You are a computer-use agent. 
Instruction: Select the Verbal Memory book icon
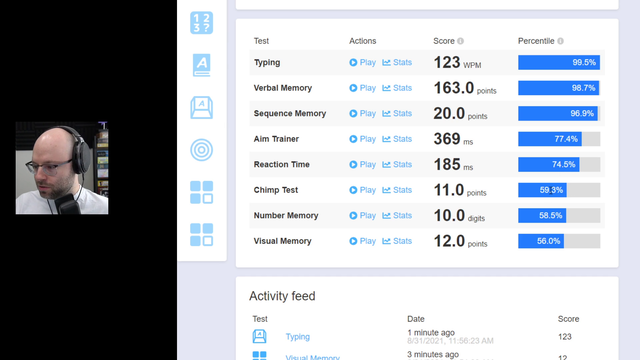pyautogui.click(x=202, y=65)
